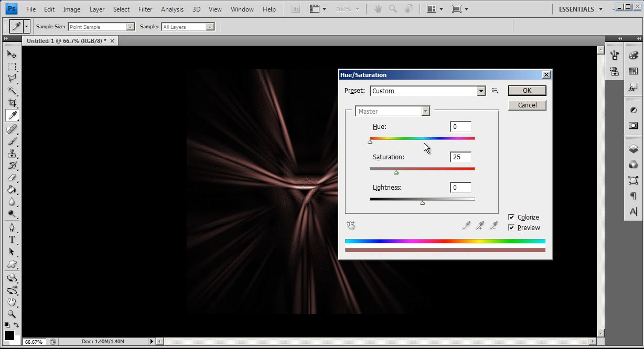This screenshot has height=349, width=644.
Task: Select the Zoom tool in the toolbox
Action: pyautogui.click(x=12, y=314)
